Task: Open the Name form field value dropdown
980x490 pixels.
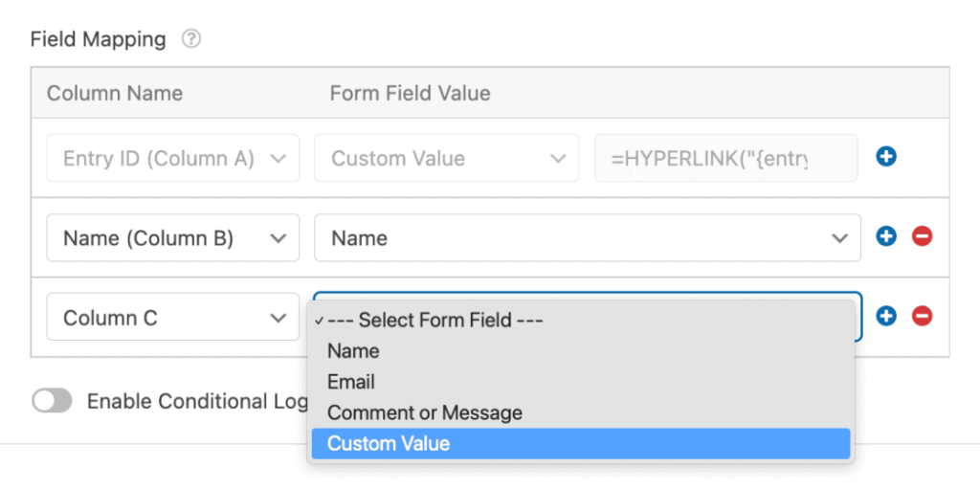Action: (x=588, y=237)
